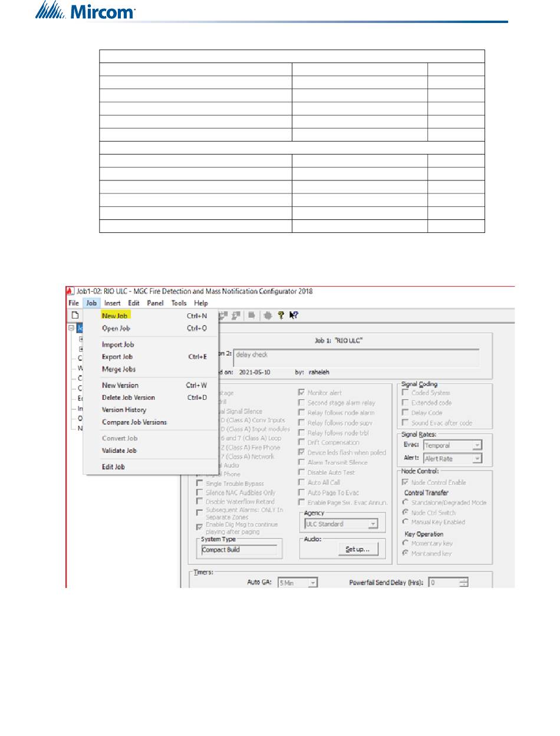Screen dimensions: 560x736
Task: Open the Edit menu
Action: (x=134, y=303)
